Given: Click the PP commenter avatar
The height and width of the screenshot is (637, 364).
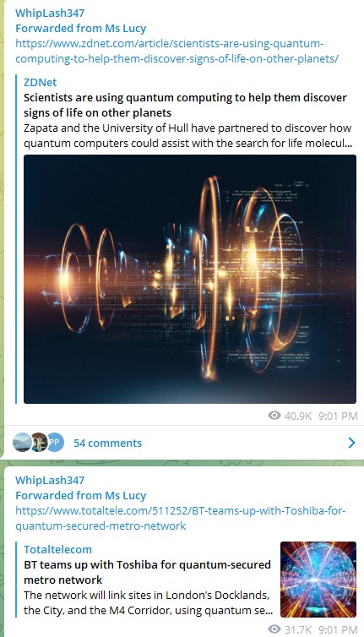Looking at the screenshot, I should (x=55, y=443).
